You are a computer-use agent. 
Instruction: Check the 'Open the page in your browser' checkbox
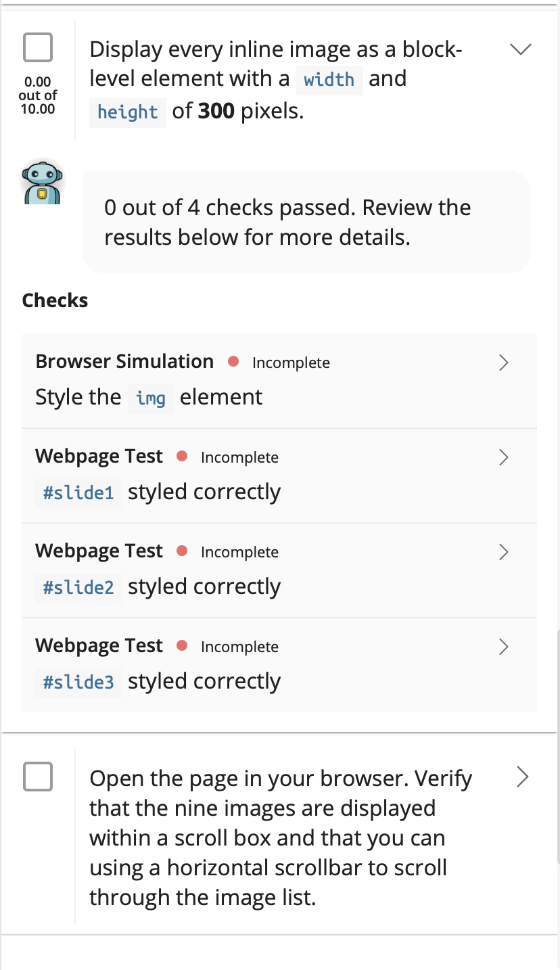pyautogui.click(x=38, y=777)
